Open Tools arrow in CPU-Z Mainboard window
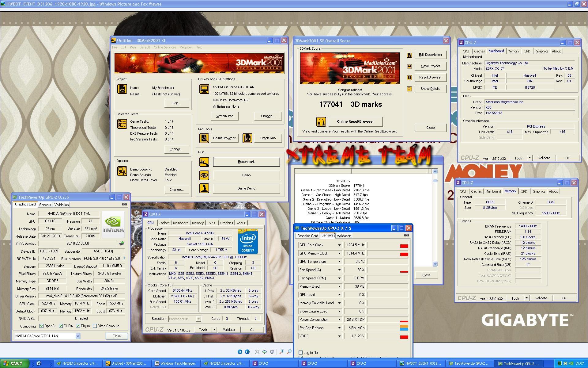The height and width of the screenshot is (368, 588). (530, 158)
